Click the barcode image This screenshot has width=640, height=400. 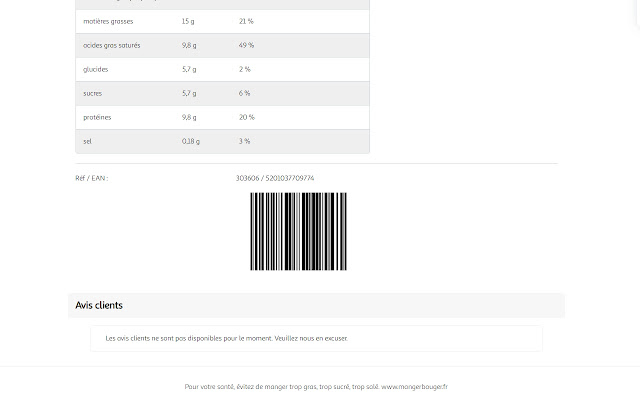click(298, 231)
